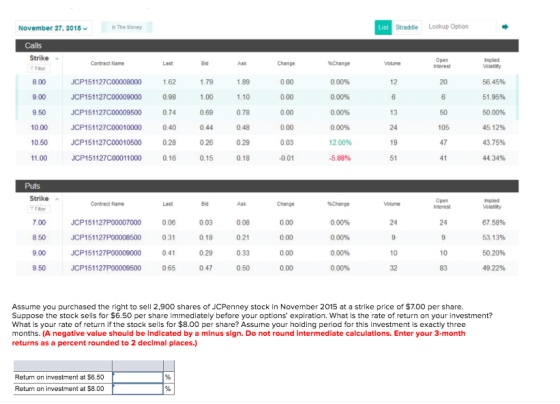Click Calls table Bid column header
This screenshot has height=404, width=560.
[x=205, y=63]
